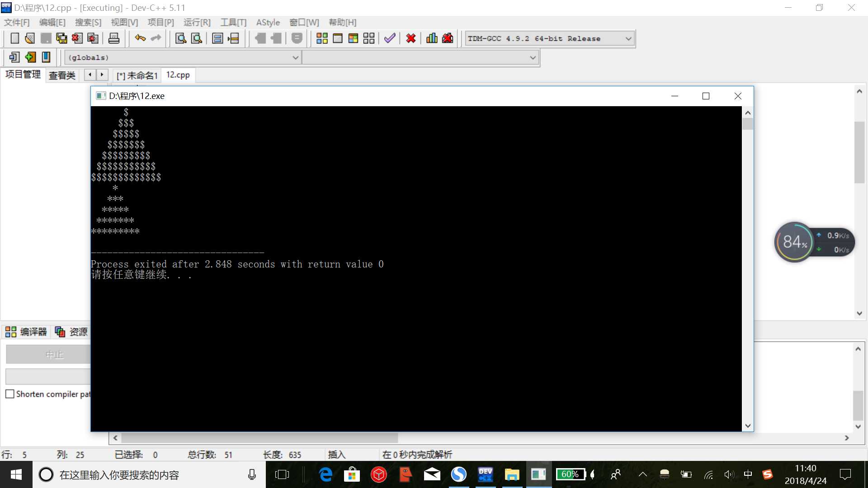
Task: Scroll down in the console output window
Action: 747,426
